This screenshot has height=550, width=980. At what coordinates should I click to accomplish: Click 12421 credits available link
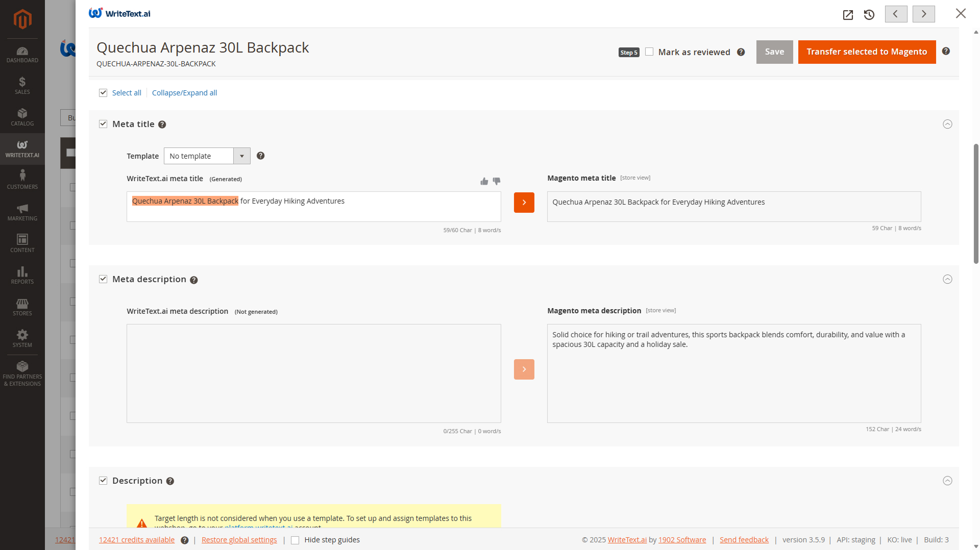(137, 540)
